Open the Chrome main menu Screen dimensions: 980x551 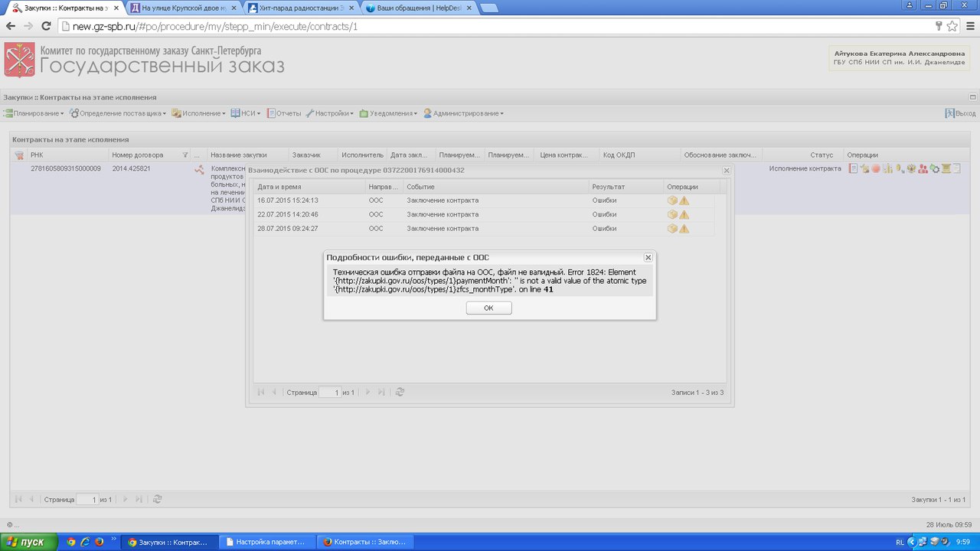[x=969, y=26]
